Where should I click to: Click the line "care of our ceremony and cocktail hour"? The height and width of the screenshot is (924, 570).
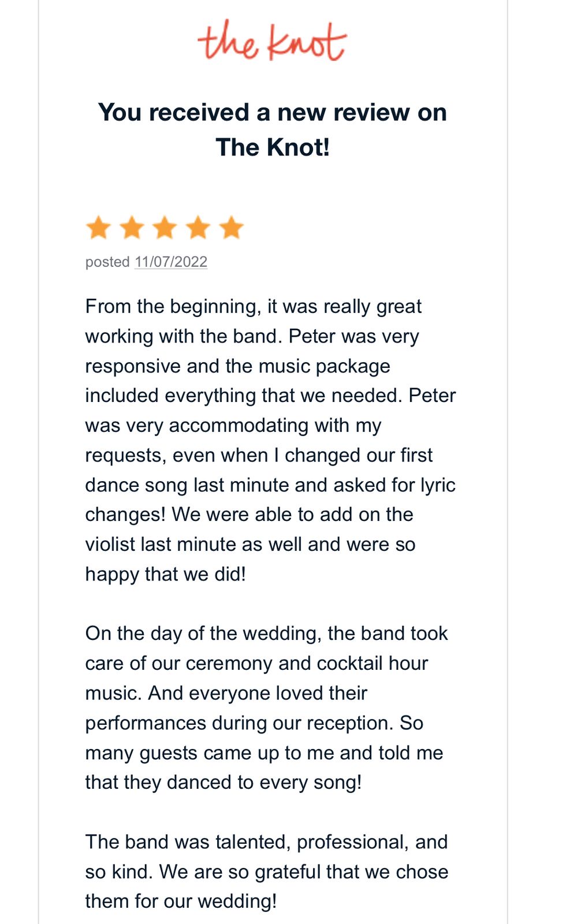tap(256, 663)
